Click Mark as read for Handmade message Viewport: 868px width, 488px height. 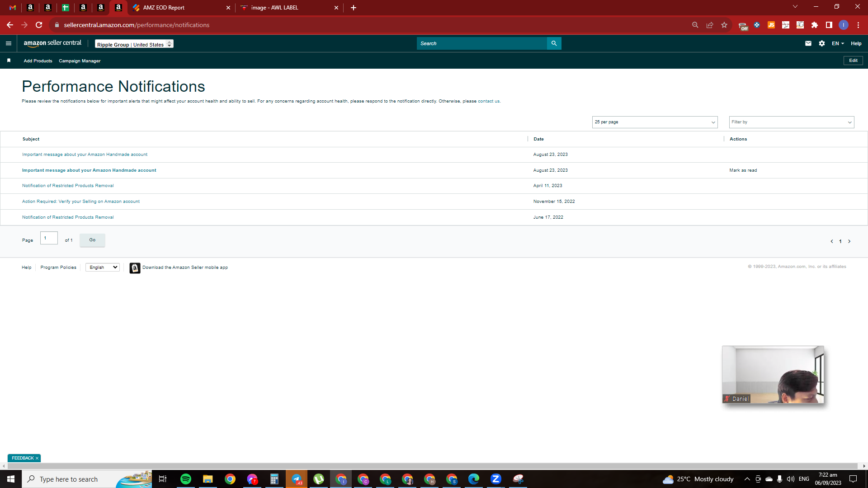click(x=743, y=170)
